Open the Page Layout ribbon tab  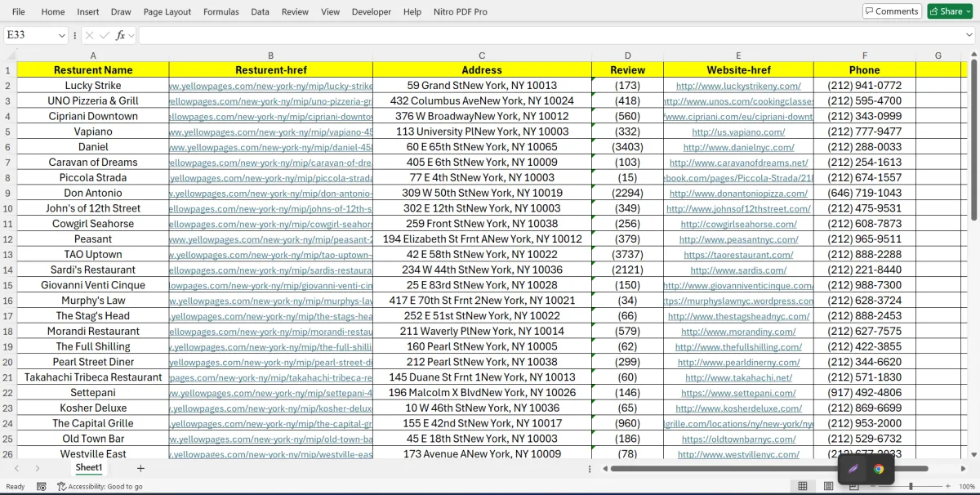pos(167,11)
